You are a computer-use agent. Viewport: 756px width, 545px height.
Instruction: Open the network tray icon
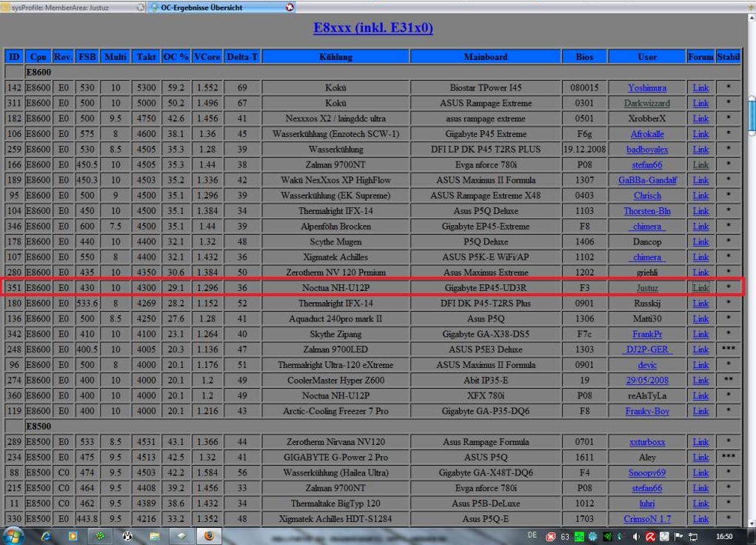pos(693,537)
